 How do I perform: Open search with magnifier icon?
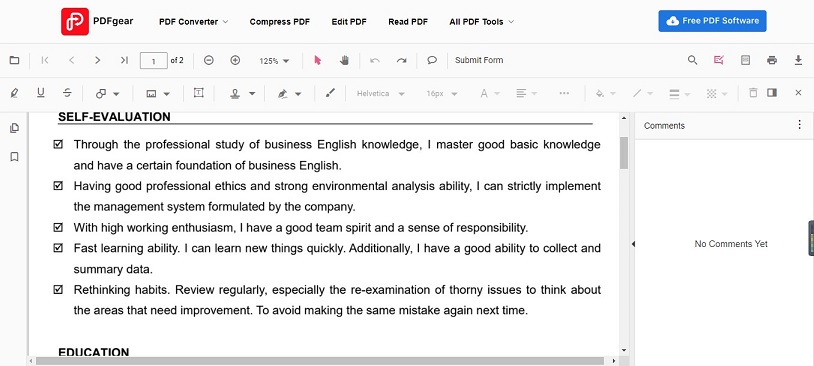tap(693, 60)
